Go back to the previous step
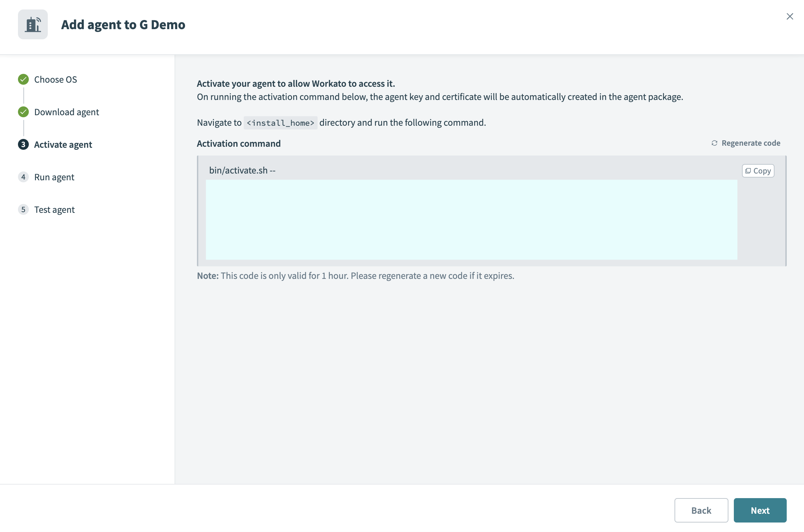The width and height of the screenshot is (804, 532). click(701, 510)
